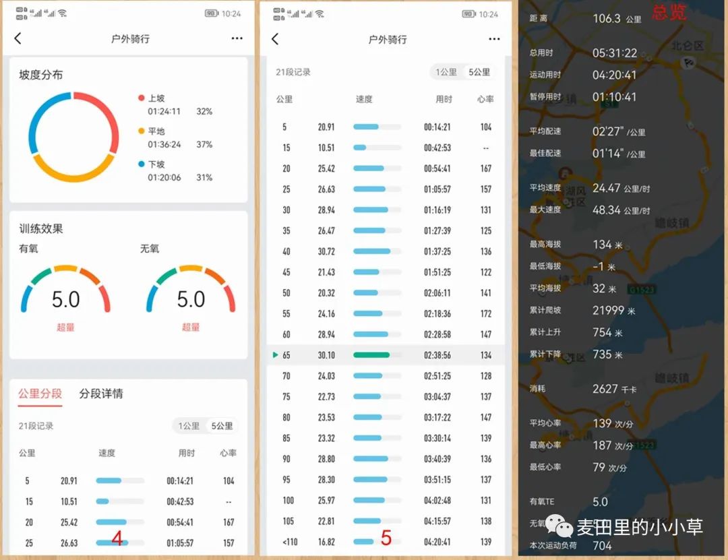Screen dimensions: 728x560
Task: Select the row with speed 28.94 at kilometer 30
Action: click(x=386, y=210)
